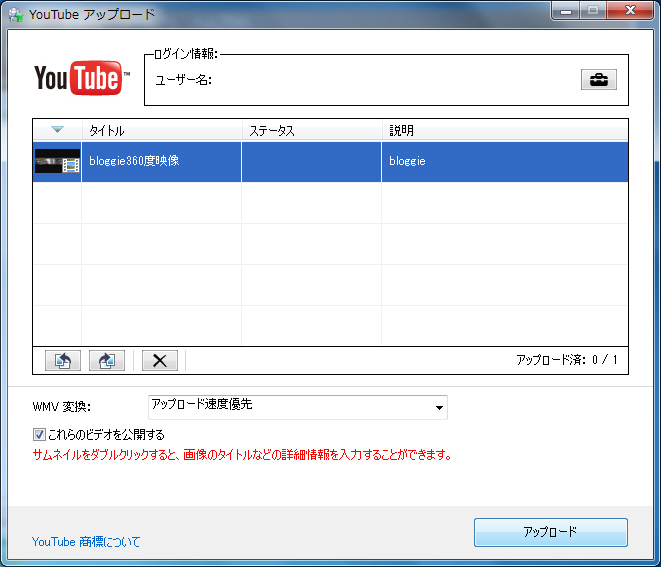Open login settings with the toolbox icon

[599, 80]
